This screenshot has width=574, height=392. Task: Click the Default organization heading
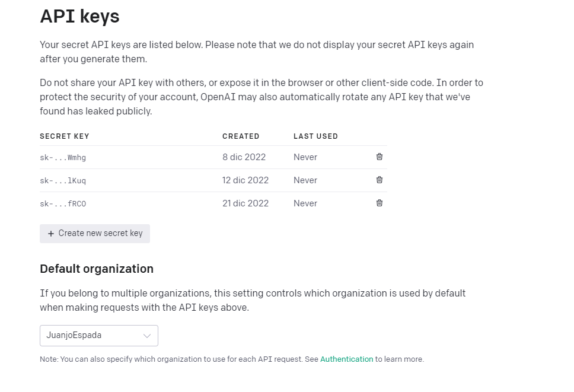[97, 269]
